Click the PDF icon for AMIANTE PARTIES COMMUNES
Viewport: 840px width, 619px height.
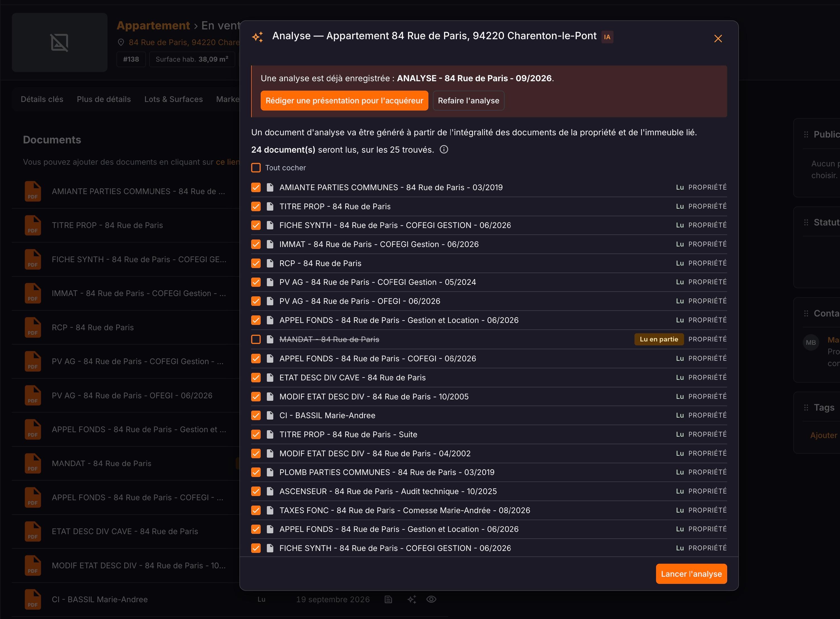[33, 192]
